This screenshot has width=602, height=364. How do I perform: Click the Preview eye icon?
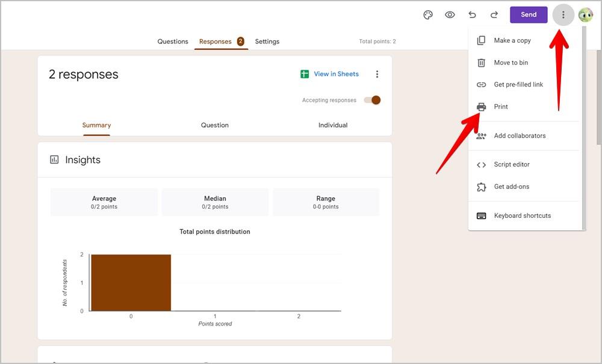(450, 14)
